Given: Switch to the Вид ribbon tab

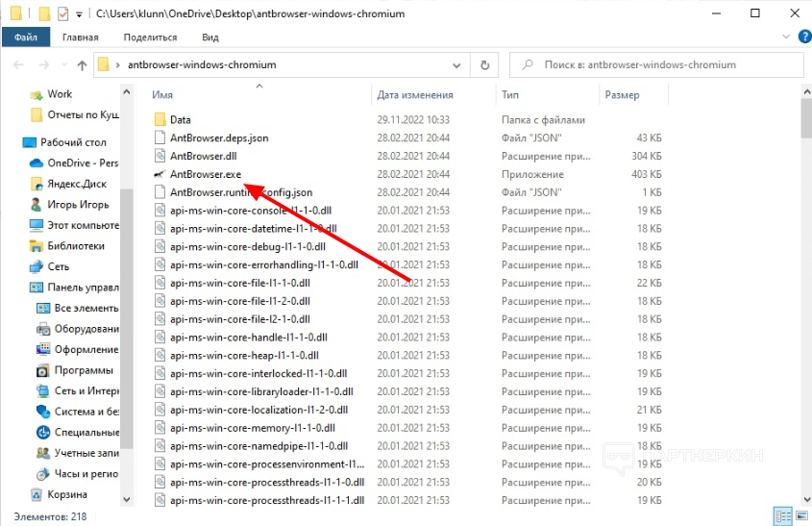Looking at the screenshot, I should click(x=210, y=38).
